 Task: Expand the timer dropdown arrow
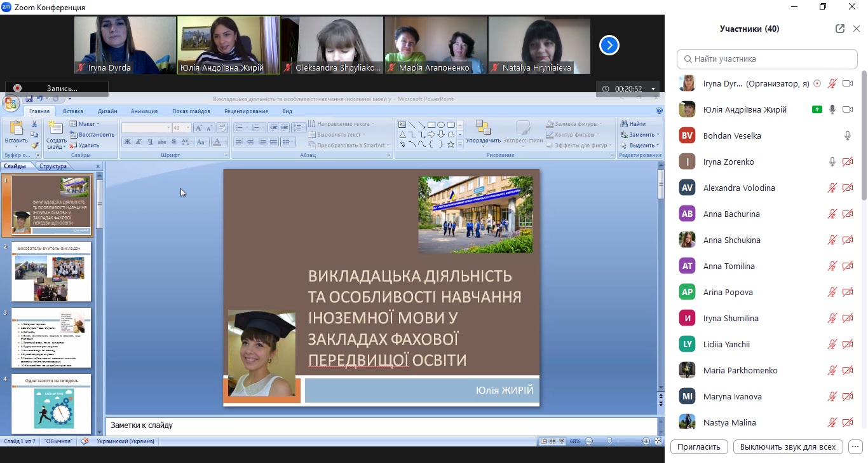[x=653, y=89]
